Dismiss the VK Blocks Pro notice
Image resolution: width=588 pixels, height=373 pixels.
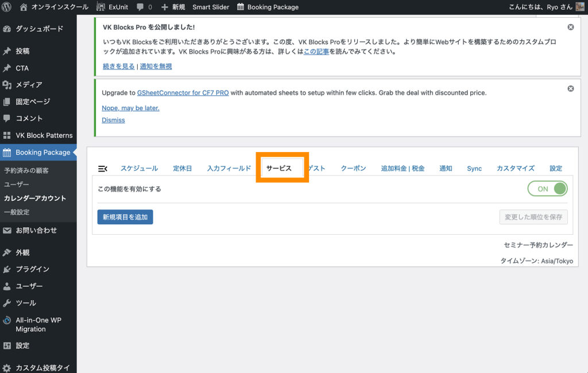[570, 27]
